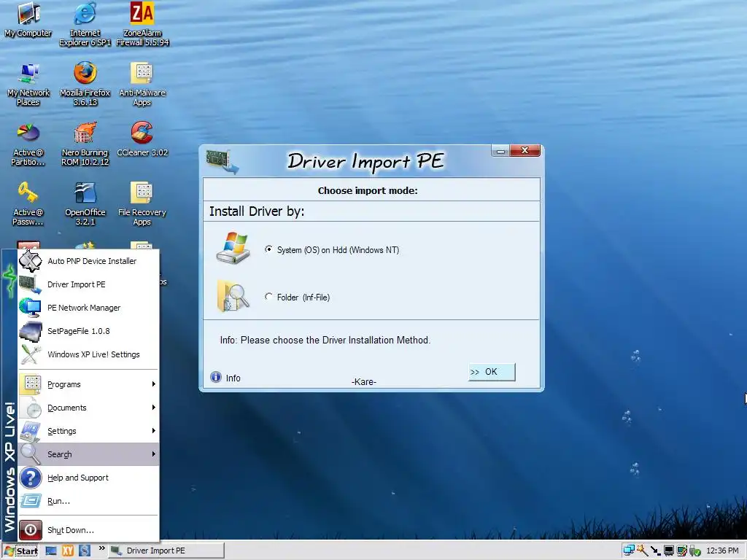747x560 pixels.
Task: Close the Driver Import PE window
Action: pos(525,150)
